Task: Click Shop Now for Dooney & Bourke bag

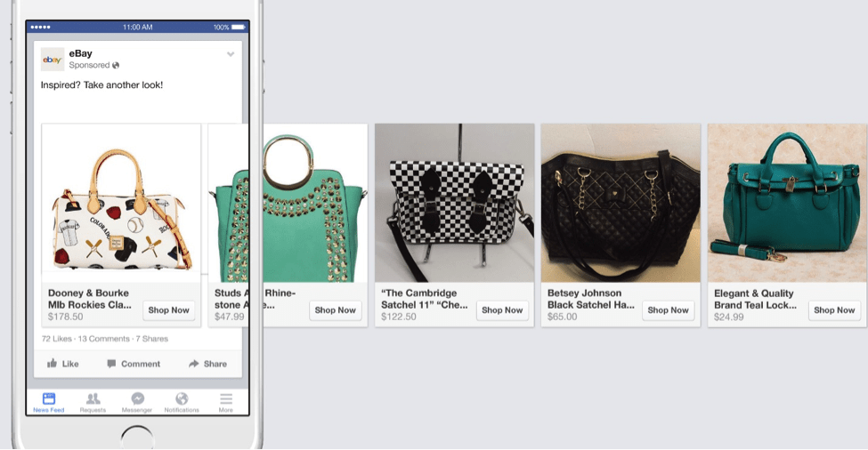Action: (x=168, y=310)
